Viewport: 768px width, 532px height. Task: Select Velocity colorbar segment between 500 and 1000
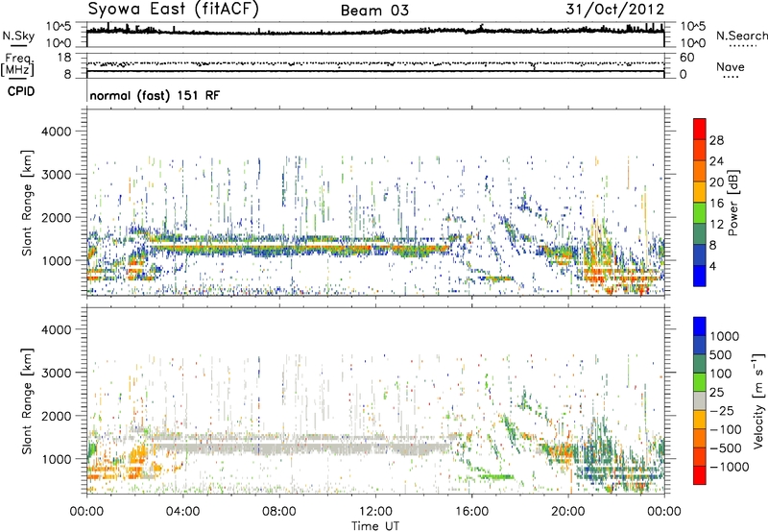point(700,346)
